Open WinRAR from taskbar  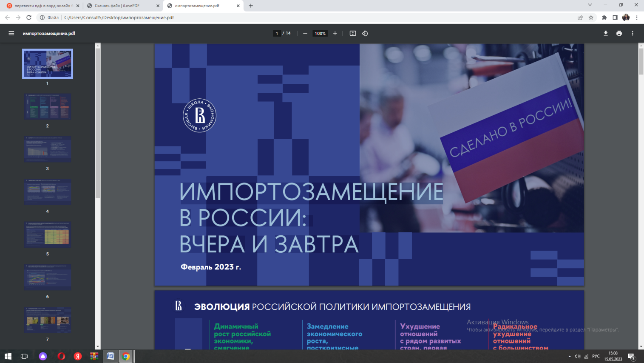(x=94, y=356)
